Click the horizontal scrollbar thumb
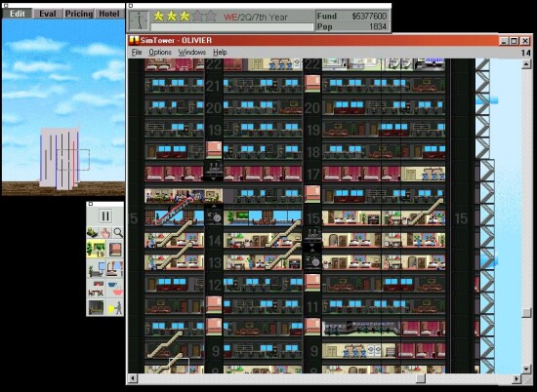The image size is (537, 392). pos(421,378)
